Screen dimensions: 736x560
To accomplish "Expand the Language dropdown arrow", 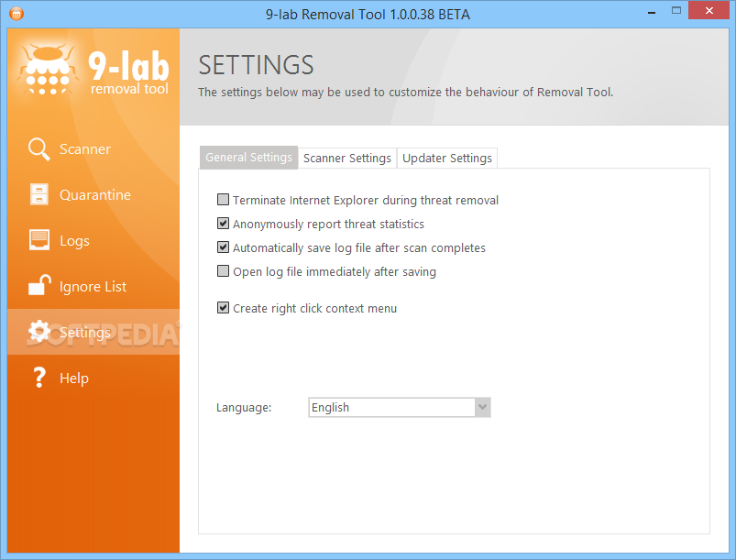I will pyautogui.click(x=482, y=408).
